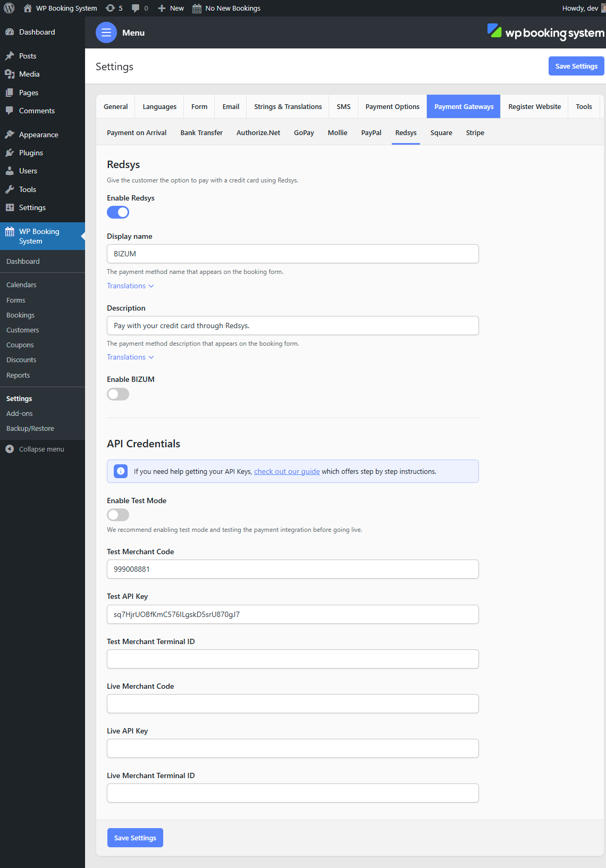Viewport: 606px width, 868px height.
Task: Turn on the Enable BIZUM toggle
Action: tap(118, 394)
